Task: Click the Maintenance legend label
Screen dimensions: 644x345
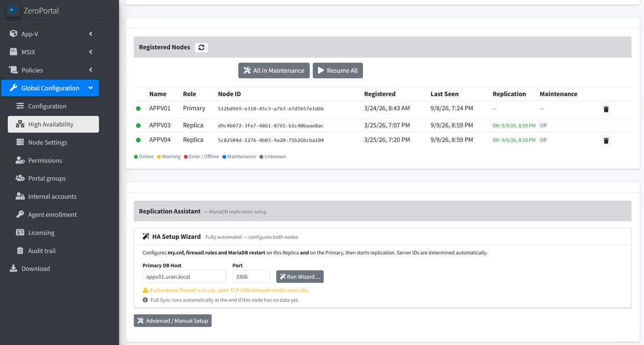Action: pyautogui.click(x=241, y=157)
